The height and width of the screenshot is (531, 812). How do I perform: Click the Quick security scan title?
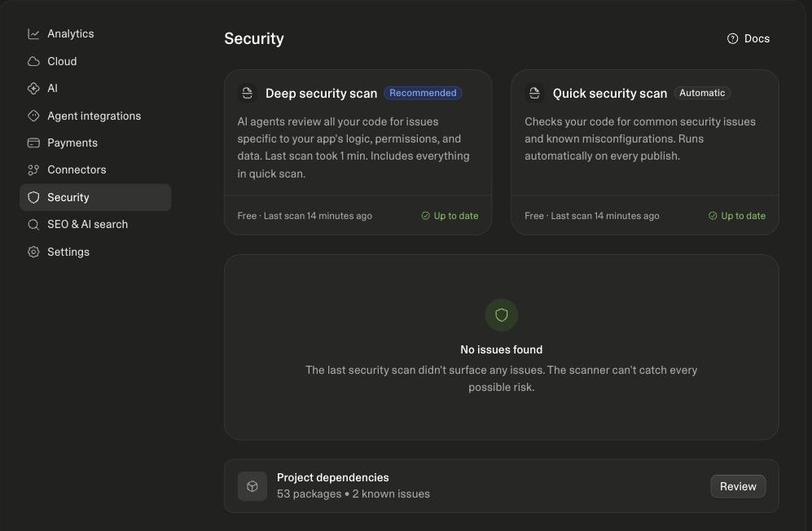pos(609,94)
